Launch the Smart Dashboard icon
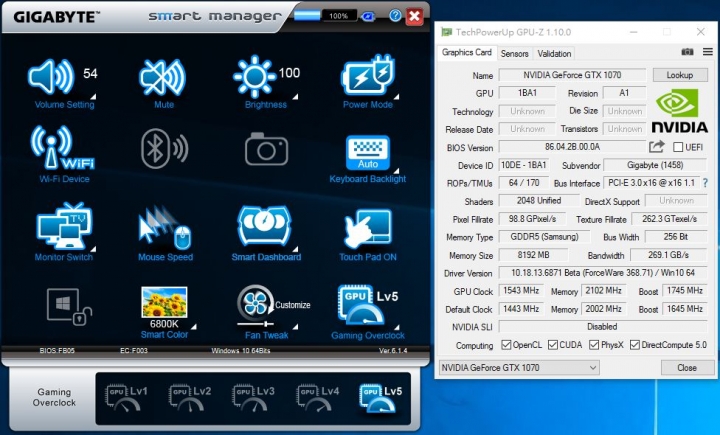The width and height of the screenshot is (720, 435). (264, 225)
